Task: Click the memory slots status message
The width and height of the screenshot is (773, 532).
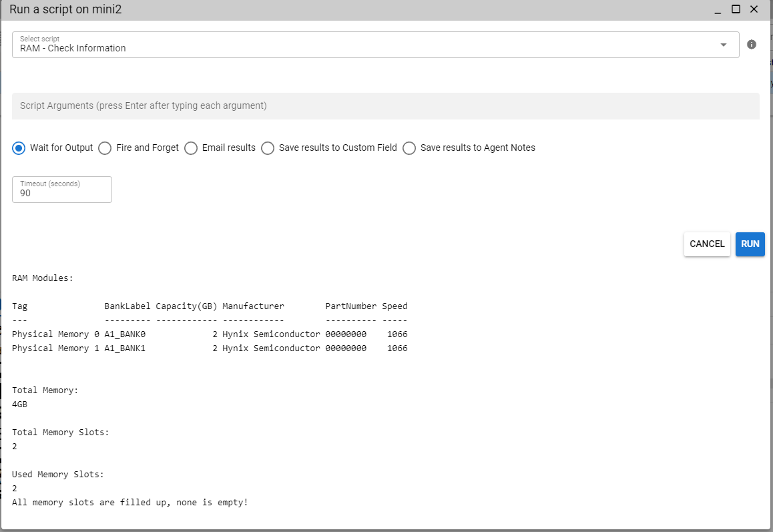Action: [132, 502]
